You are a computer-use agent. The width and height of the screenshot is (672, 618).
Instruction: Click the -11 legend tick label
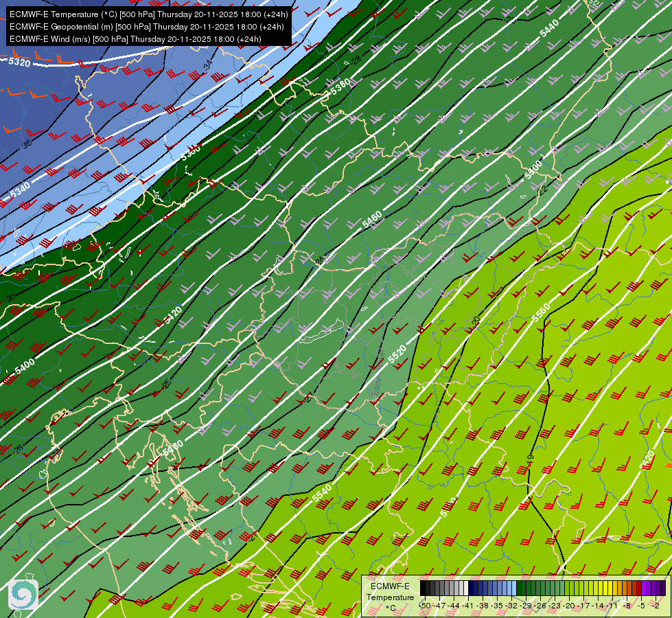point(612,606)
